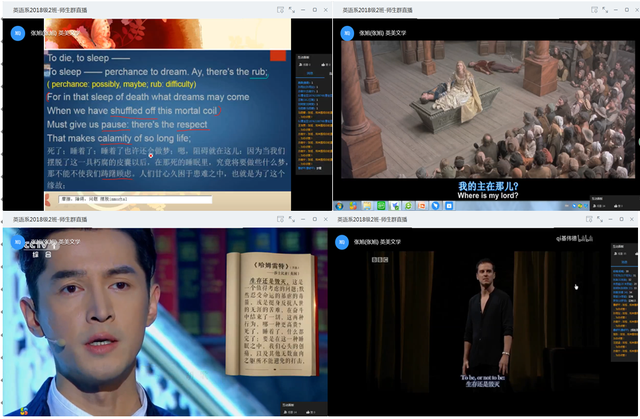Open blue square icon at taskbar end

449,206
